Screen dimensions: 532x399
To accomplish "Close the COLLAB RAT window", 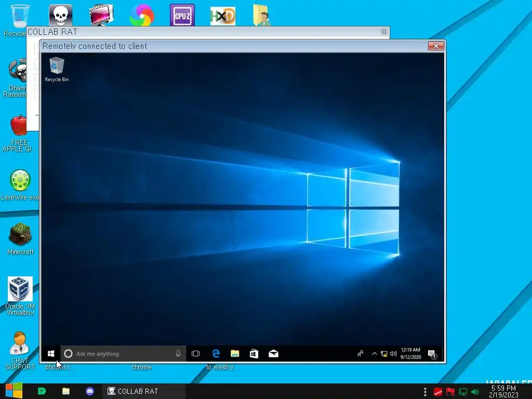I will [384, 32].
